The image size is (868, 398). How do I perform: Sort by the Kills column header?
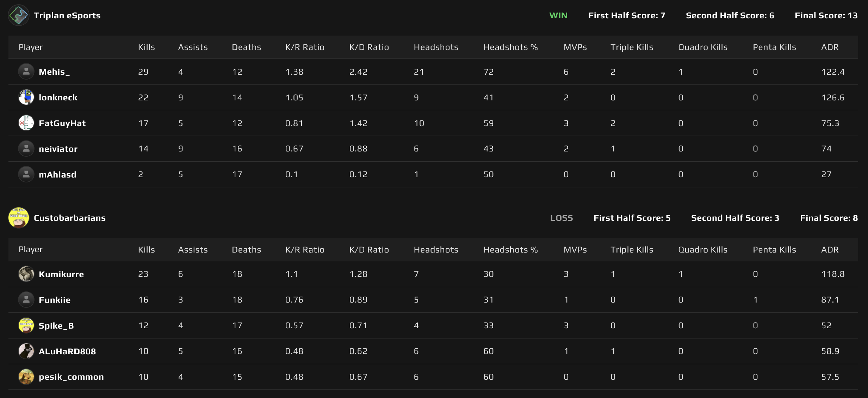(146, 47)
